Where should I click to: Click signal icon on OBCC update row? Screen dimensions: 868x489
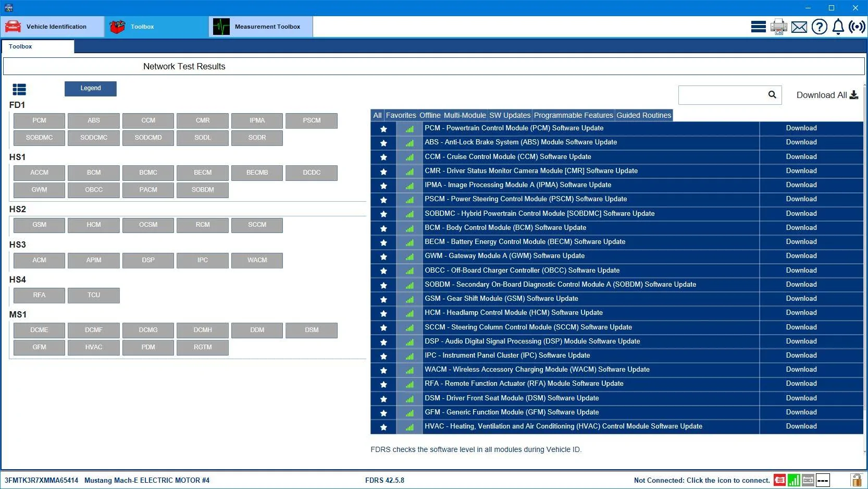pos(410,271)
